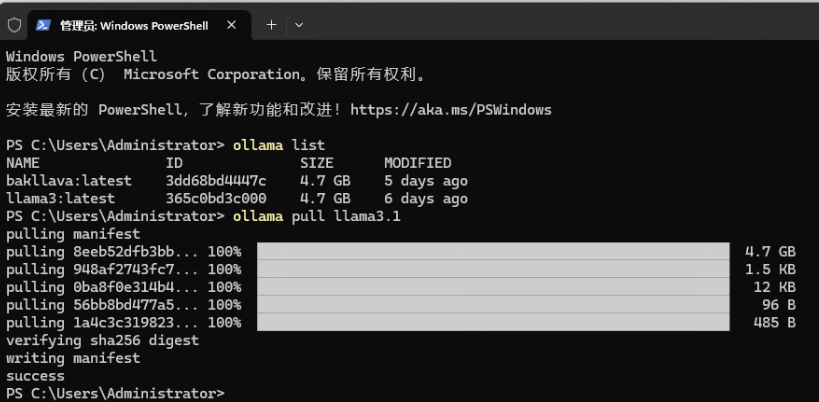
Task: Click the 948af2743fc7 progress bar
Action: (492, 269)
